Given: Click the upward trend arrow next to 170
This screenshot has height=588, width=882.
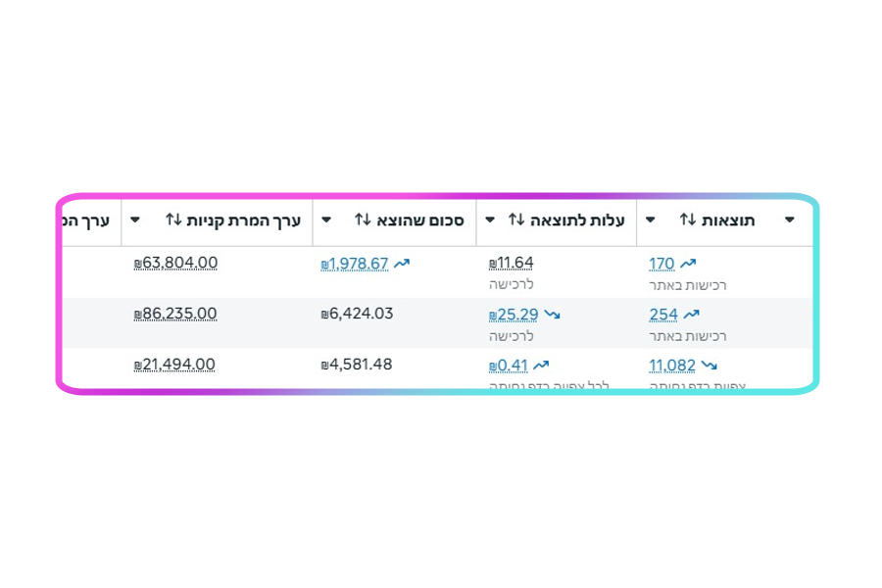Looking at the screenshot, I should coord(688,264).
